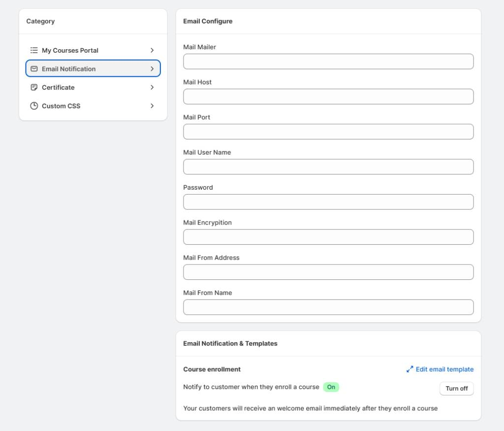
Task: Select Email Notification category
Action: point(93,68)
